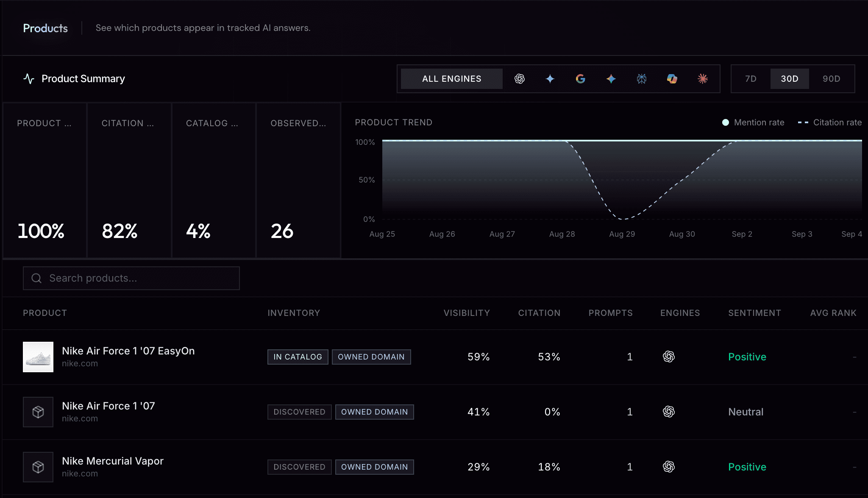Open Nike Air Force 1 '07 product name

click(108, 406)
